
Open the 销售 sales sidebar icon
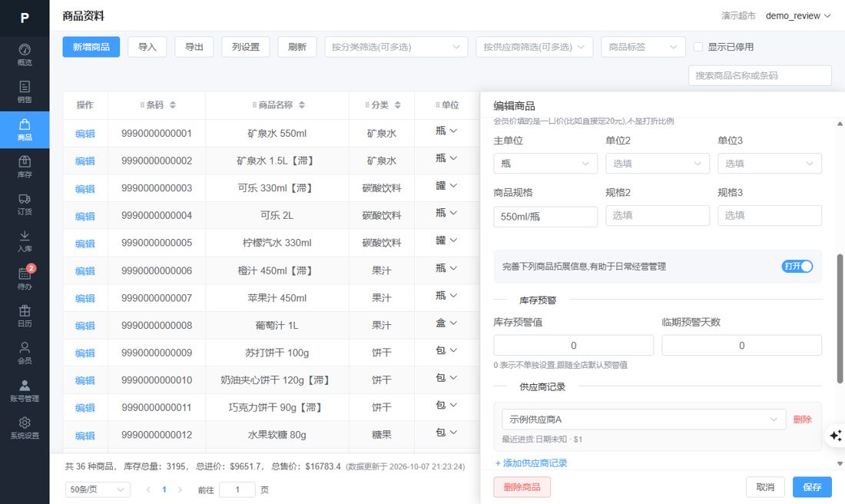pyautogui.click(x=25, y=92)
